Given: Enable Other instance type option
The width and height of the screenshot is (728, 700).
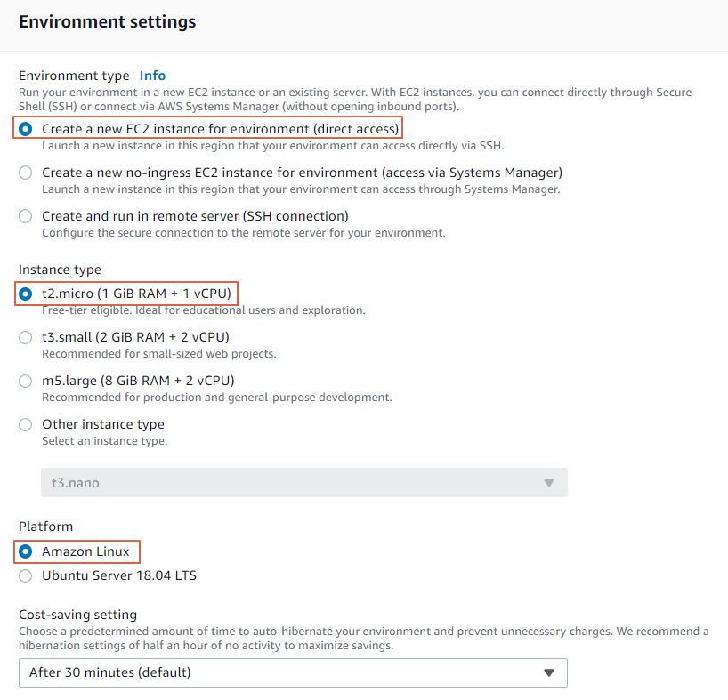Looking at the screenshot, I should (26, 424).
